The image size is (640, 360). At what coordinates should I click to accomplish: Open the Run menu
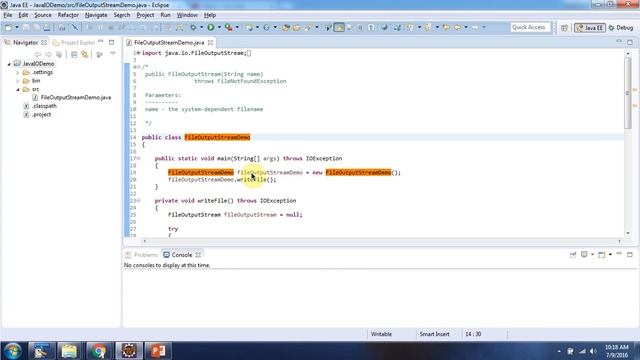[165, 15]
